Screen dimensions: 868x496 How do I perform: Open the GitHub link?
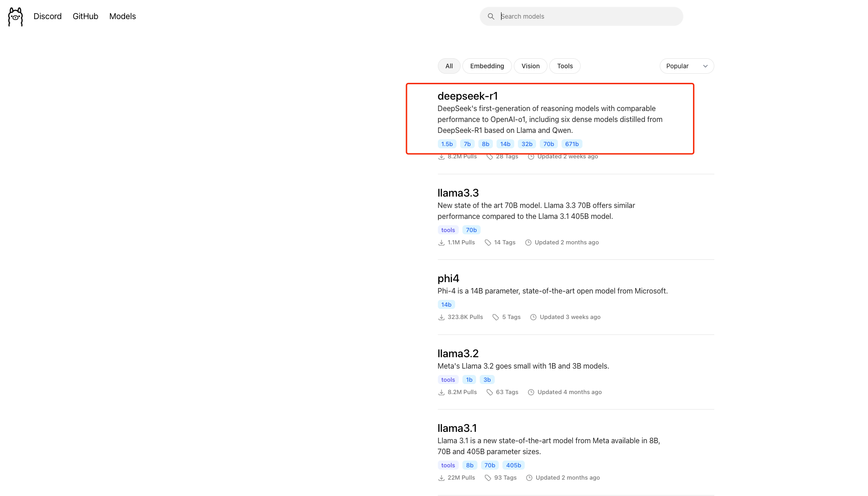[85, 16]
